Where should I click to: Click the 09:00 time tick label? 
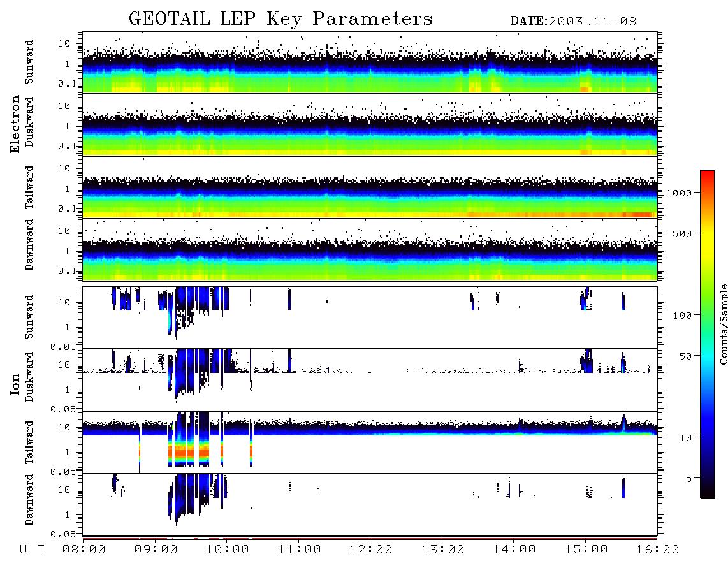coord(156,550)
